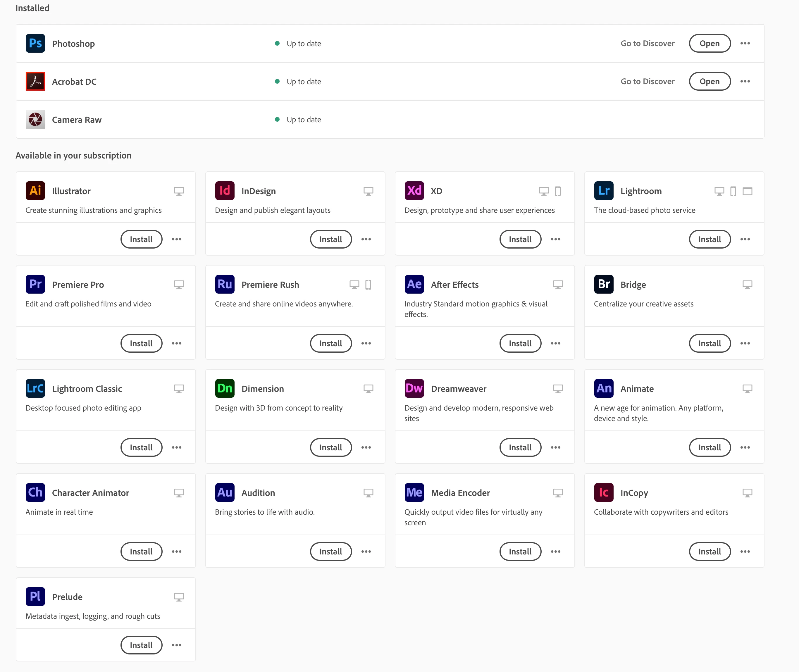Click the InDesign Id icon
The width and height of the screenshot is (799, 672).
(224, 190)
